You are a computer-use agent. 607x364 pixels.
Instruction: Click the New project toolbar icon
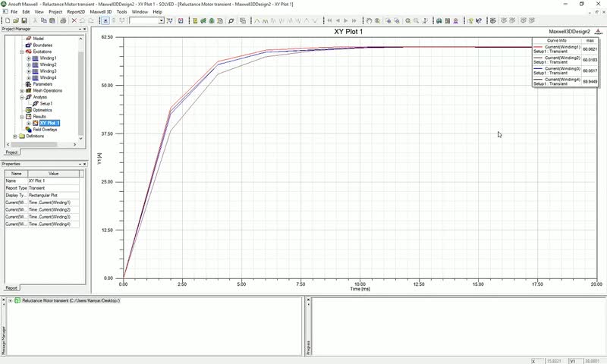8,20
